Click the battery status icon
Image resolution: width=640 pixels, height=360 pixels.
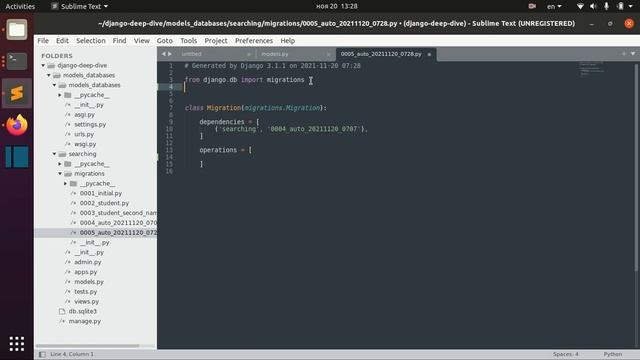[620, 6]
